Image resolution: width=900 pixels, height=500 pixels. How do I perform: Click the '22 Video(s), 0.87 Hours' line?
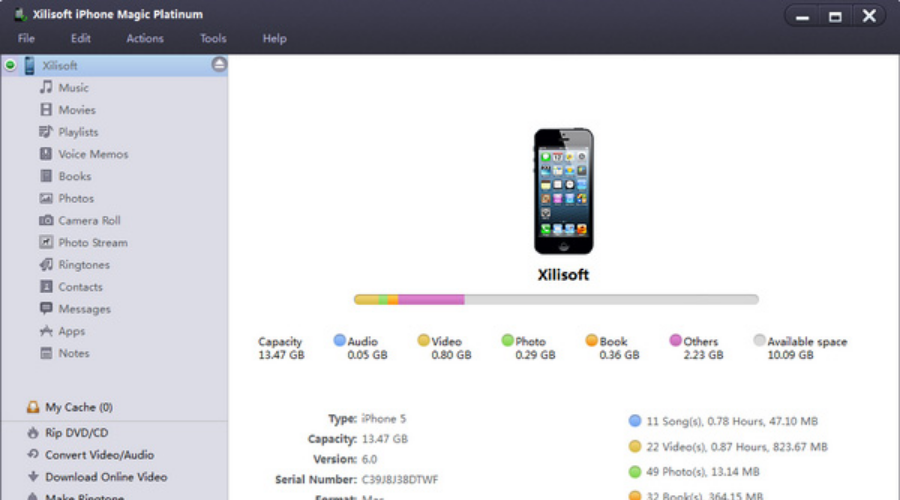click(736, 447)
